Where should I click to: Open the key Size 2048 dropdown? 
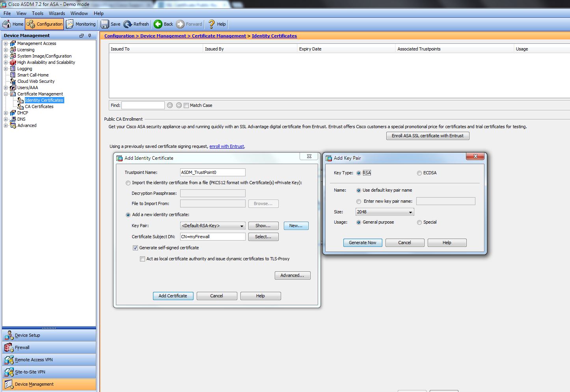click(x=385, y=212)
